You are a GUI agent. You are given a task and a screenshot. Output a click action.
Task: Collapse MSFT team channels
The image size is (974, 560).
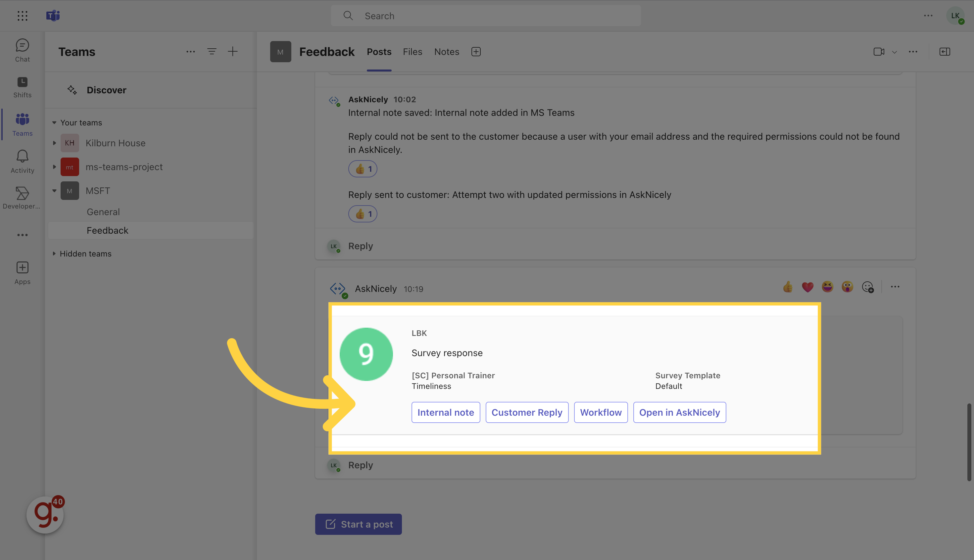click(54, 191)
